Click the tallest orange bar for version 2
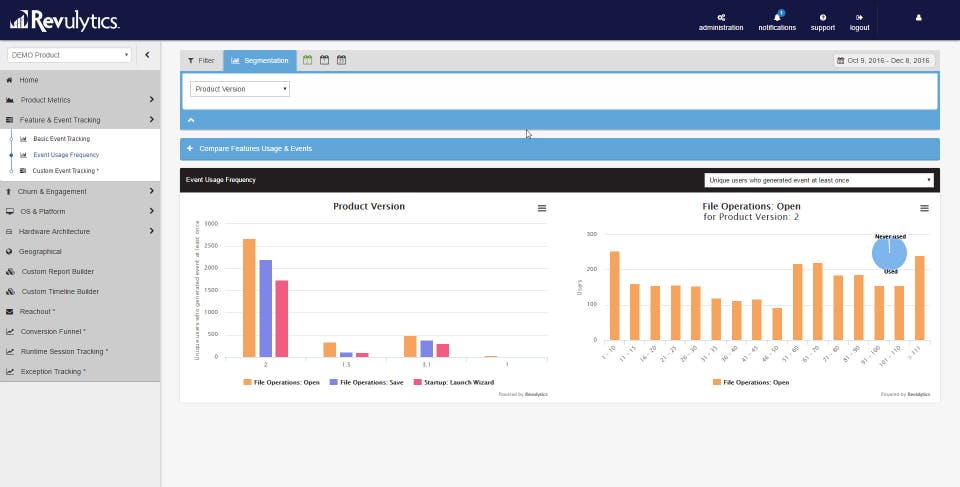This screenshot has width=960, height=487. click(x=249, y=298)
